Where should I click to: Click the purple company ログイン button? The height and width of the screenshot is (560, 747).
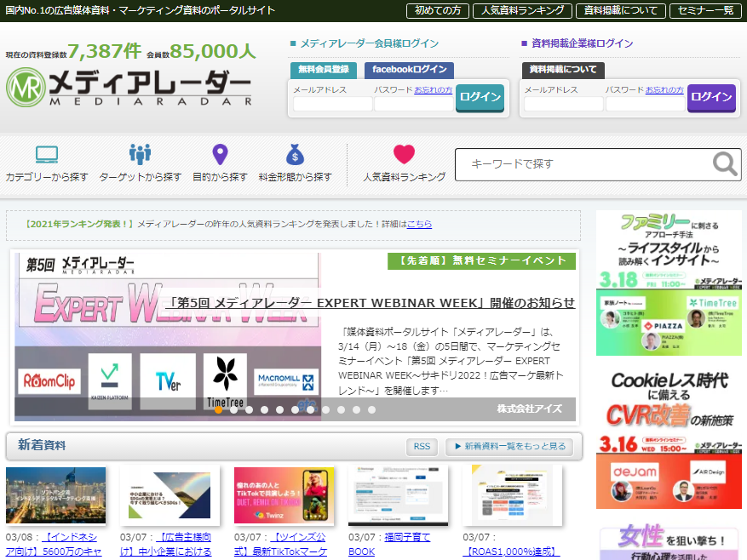tap(711, 98)
